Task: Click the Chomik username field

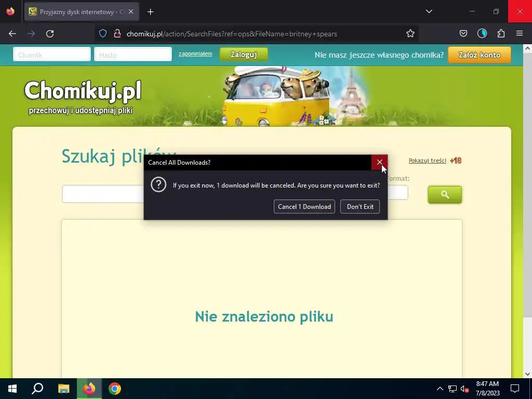Action: (52, 55)
